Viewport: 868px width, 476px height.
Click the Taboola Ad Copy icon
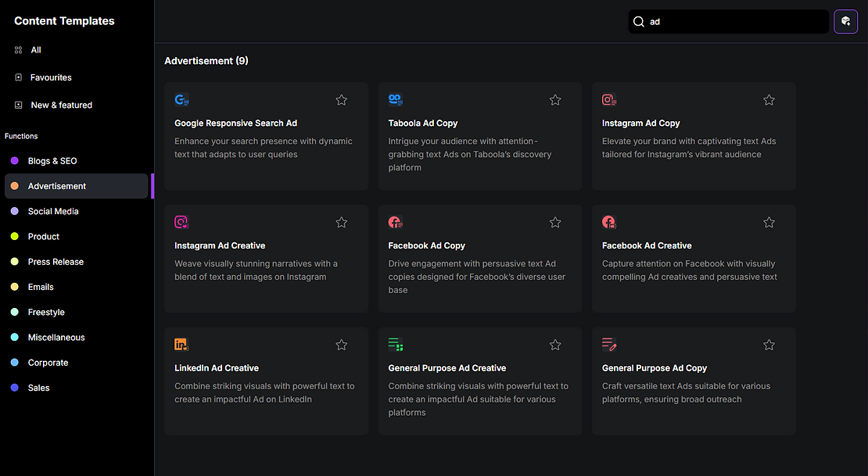(x=395, y=99)
